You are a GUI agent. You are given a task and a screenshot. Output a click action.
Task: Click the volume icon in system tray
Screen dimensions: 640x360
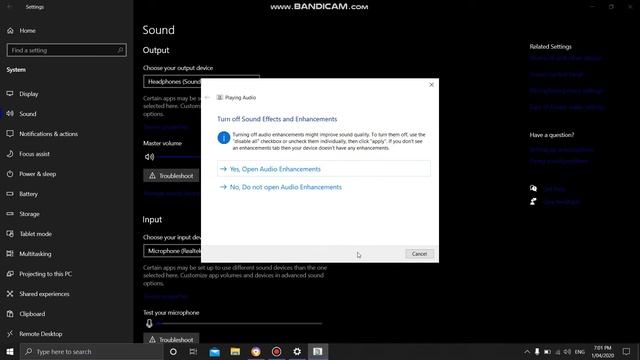[567, 351]
